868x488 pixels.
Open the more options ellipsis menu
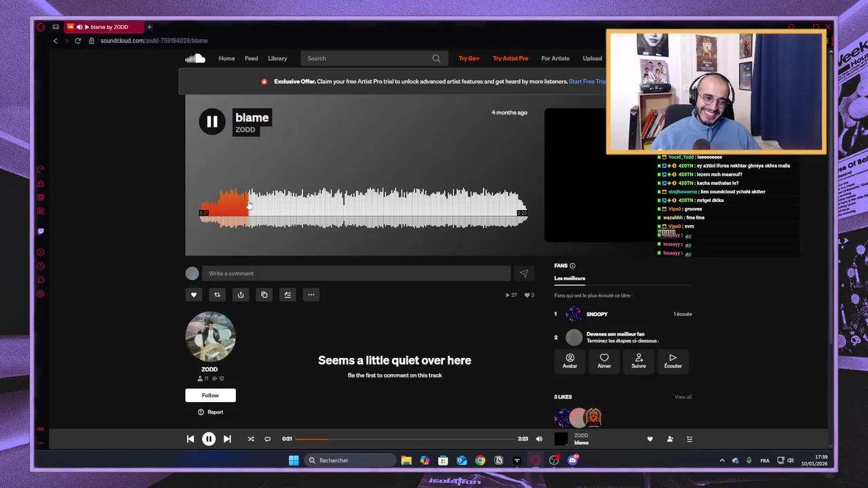point(311,295)
